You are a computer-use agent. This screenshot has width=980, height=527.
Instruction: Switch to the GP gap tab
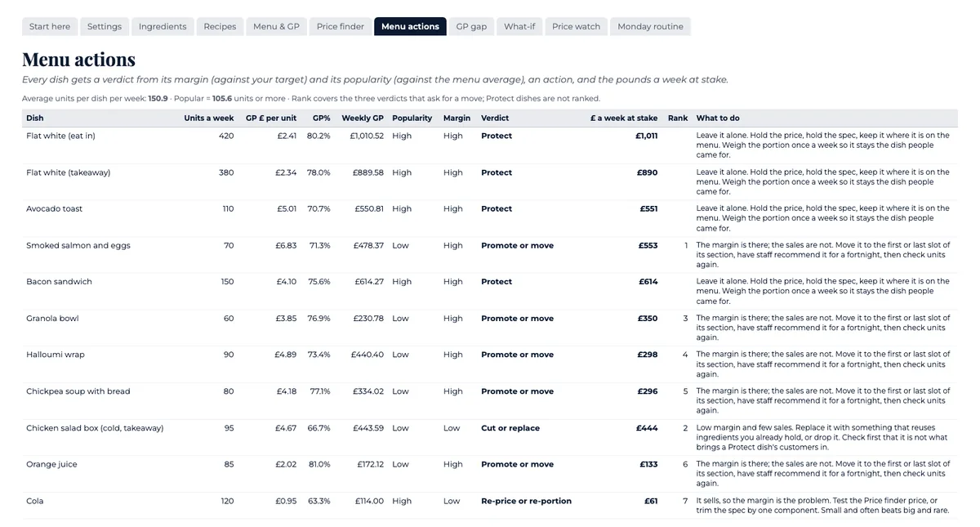[x=471, y=26]
